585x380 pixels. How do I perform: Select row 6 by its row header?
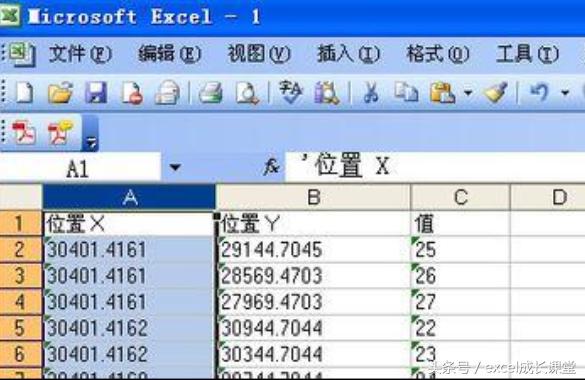click(21, 354)
